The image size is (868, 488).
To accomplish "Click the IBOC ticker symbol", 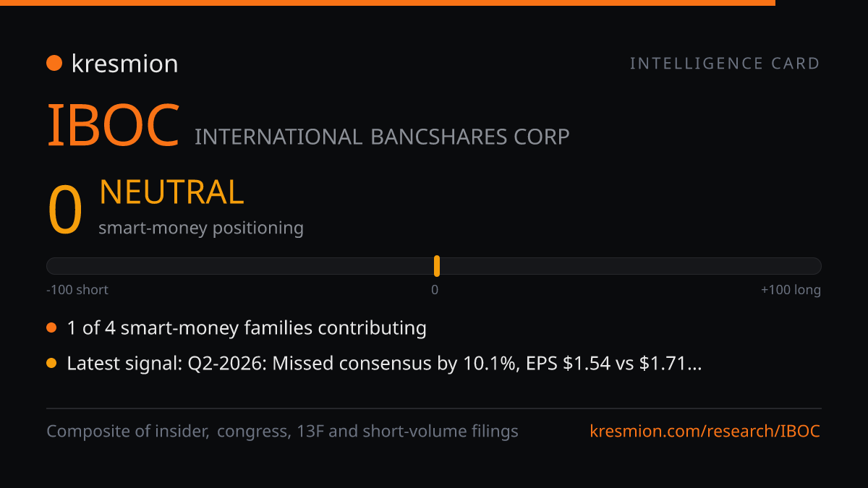I will (x=113, y=126).
